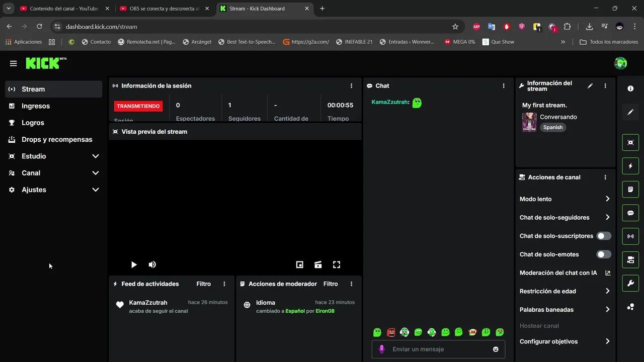
Task: Toggle session info broadcast widget in sidebar
Action: (x=630, y=236)
